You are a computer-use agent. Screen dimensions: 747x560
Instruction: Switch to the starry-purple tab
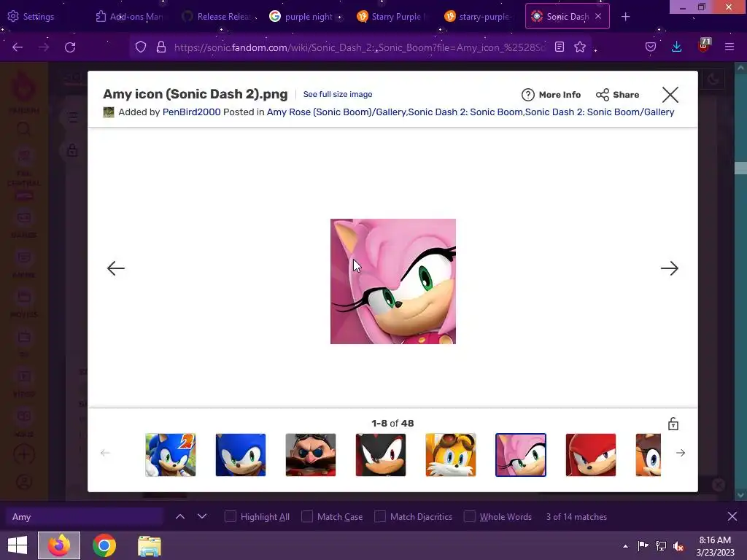479,16
